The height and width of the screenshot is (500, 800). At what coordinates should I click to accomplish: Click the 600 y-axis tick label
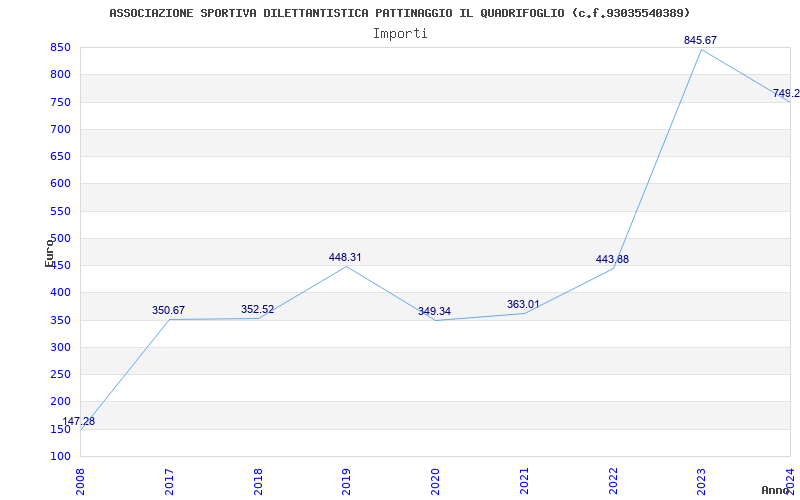pyautogui.click(x=60, y=184)
